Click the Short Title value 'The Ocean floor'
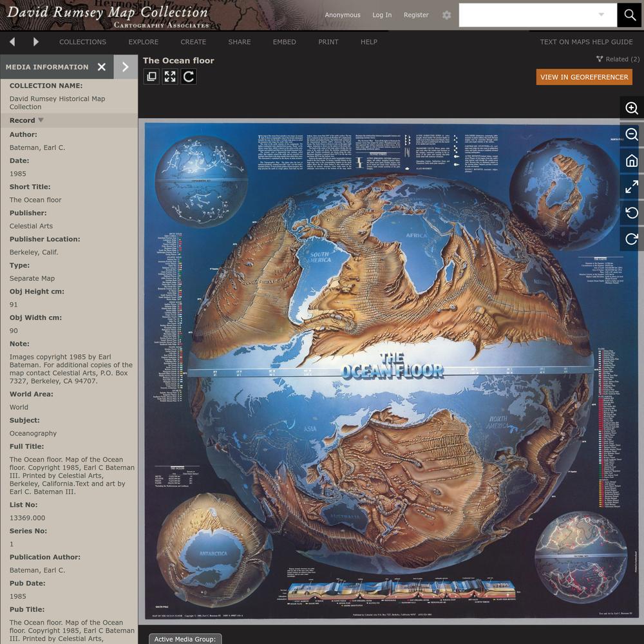Image resolution: width=644 pixels, height=644 pixels. [x=35, y=200]
